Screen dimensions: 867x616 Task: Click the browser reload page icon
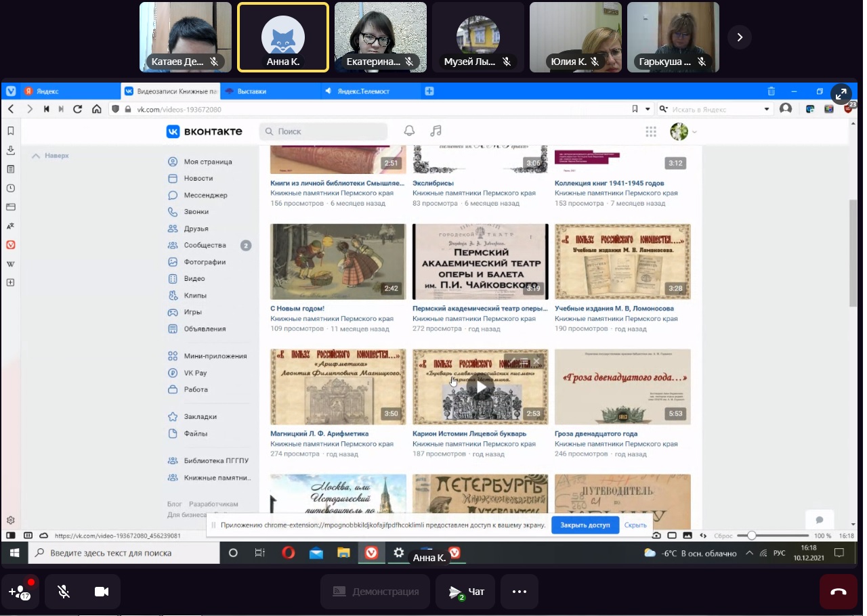tap(77, 109)
